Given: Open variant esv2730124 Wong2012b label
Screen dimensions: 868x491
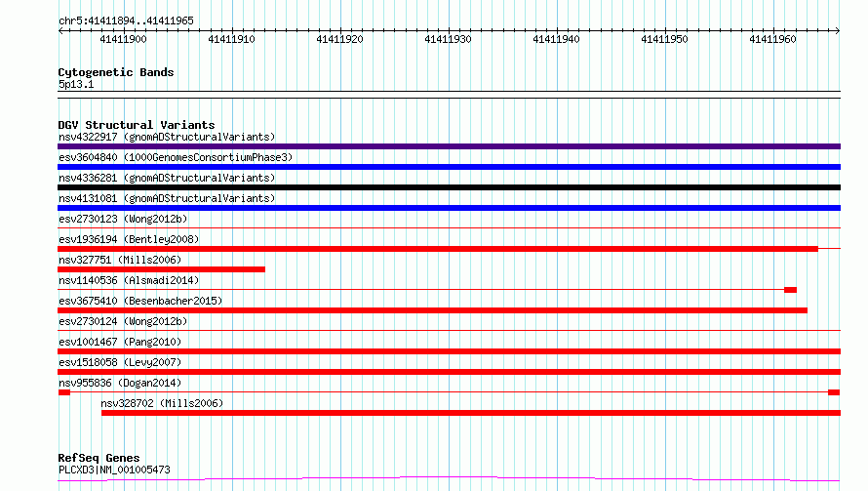Looking at the screenshot, I should [123, 321].
